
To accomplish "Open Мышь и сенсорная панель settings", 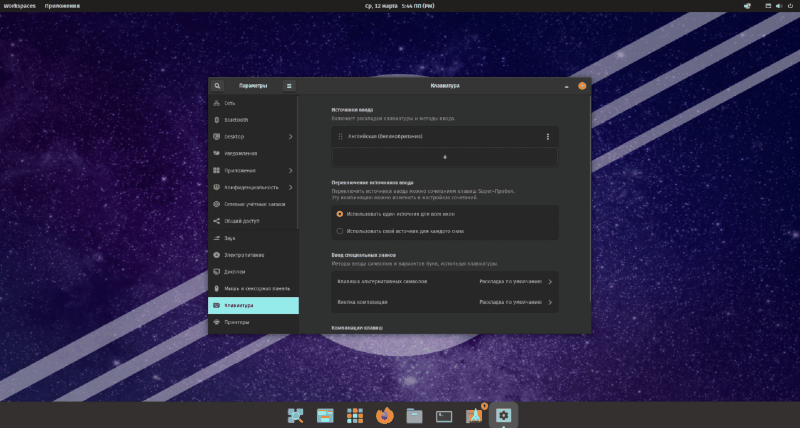I will click(x=253, y=289).
